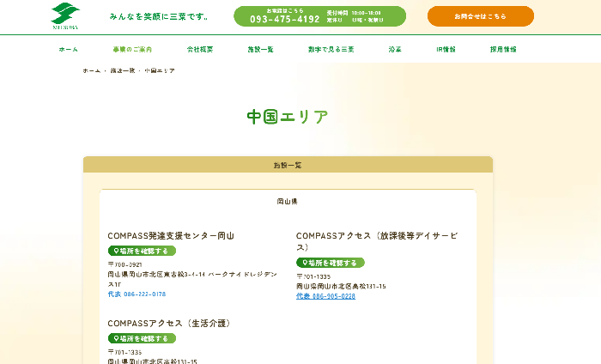This screenshot has width=601, height=364.
Task: Click postal code 〒700-0921
Action: pyautogui.click(x=125, y=264)
